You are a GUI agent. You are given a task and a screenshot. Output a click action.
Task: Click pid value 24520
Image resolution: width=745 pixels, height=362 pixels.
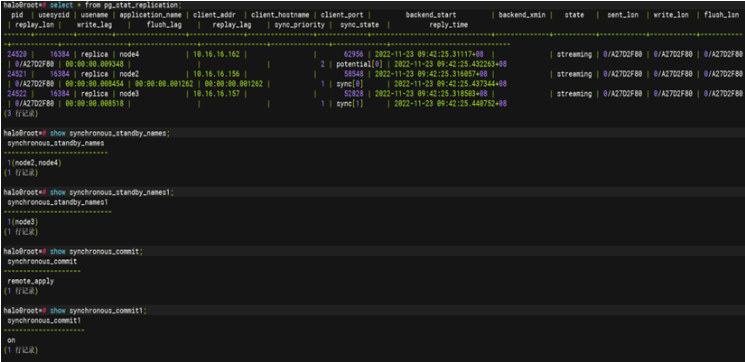click(17, 55)
